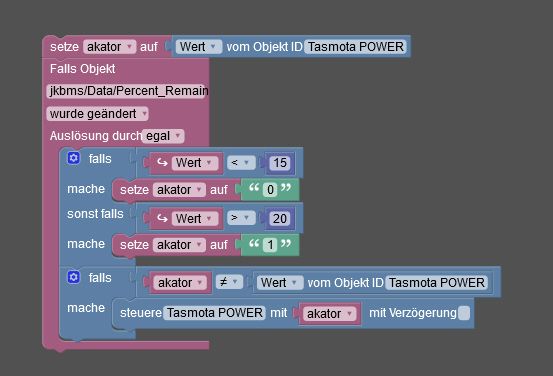Click opening quote icon of text "0"

point(254,188)
